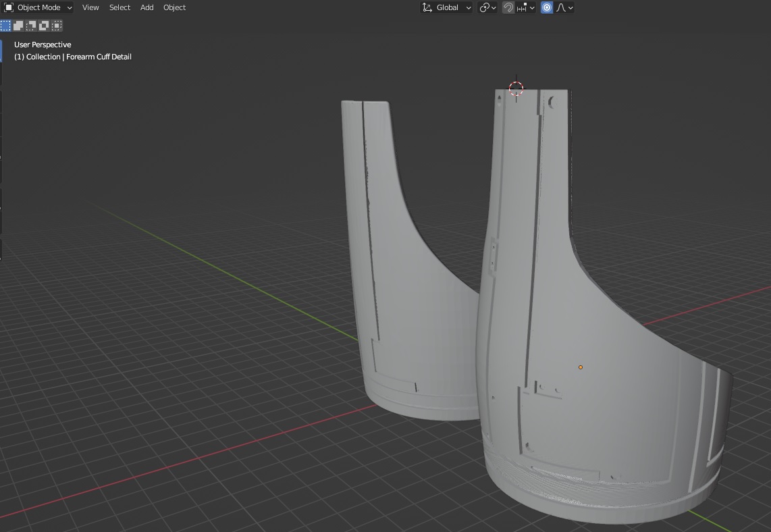The height and width of the screenshot is (532, 771).
Task: Open the View menu
Action: [x=90, y=7]
